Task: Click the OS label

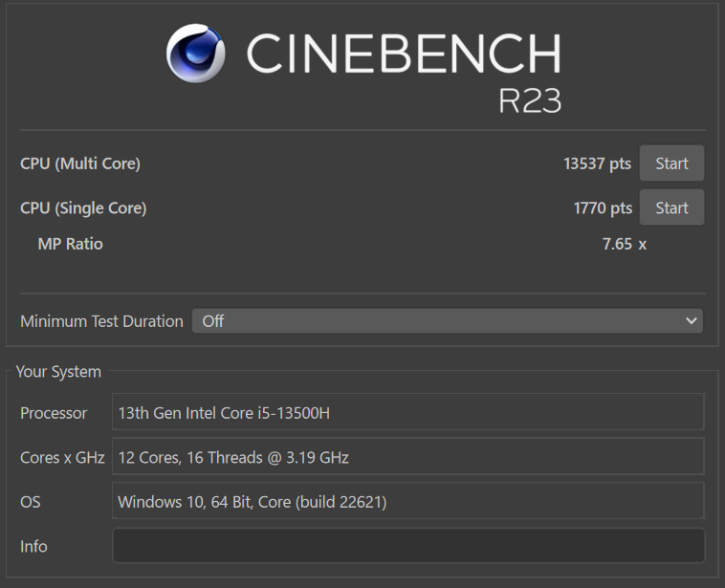Action: 31,502
